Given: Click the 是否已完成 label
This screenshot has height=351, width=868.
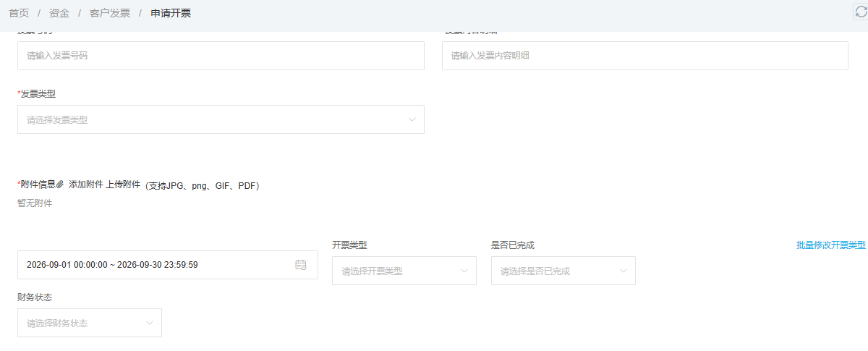Looking at the screenshot, I should 513,245.
